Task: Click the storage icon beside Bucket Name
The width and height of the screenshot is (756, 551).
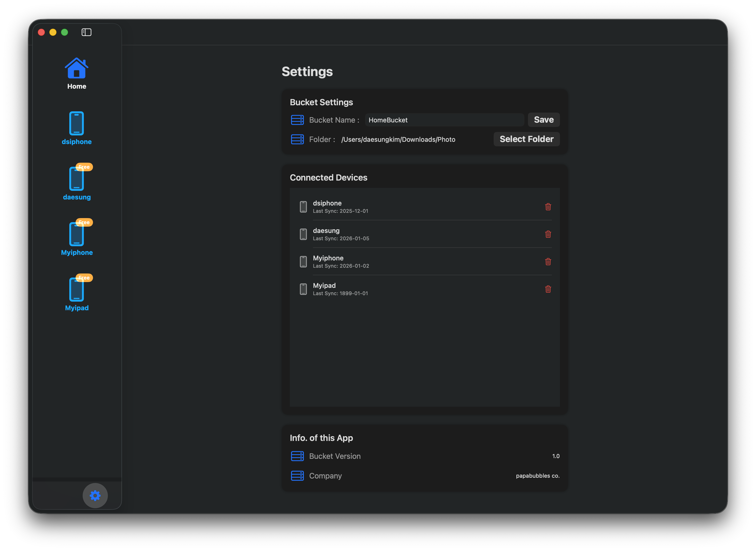Action: (297, 120)
